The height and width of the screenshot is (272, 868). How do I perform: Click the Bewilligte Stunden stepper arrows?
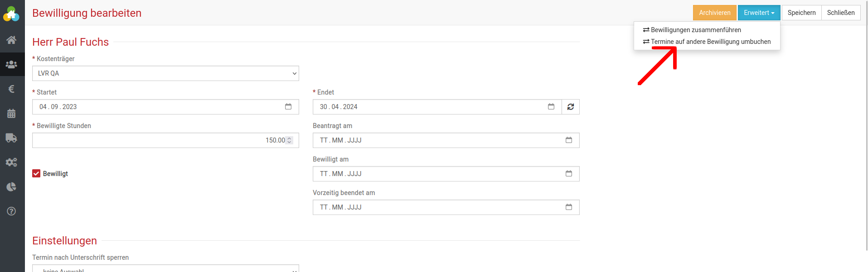point(289,140)
